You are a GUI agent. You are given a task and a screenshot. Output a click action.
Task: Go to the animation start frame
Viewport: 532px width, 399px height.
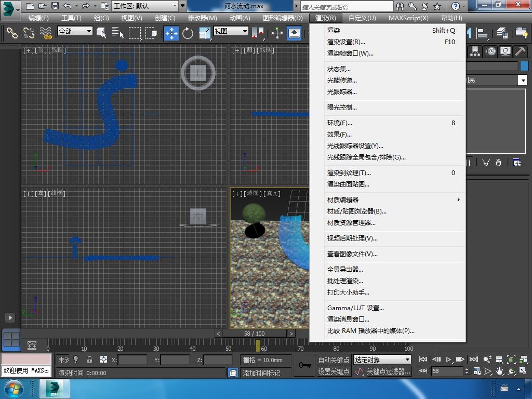423,360
